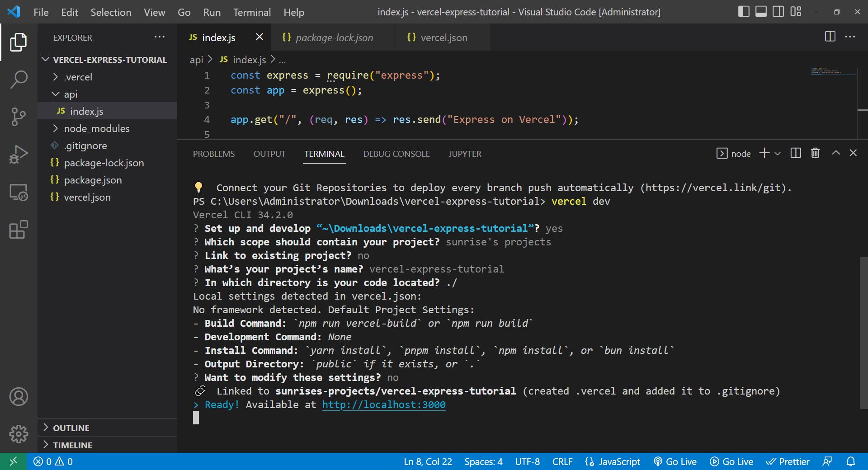Expand the node_modules folder
This screenshot has height=470, width=868.
point(107,128)
